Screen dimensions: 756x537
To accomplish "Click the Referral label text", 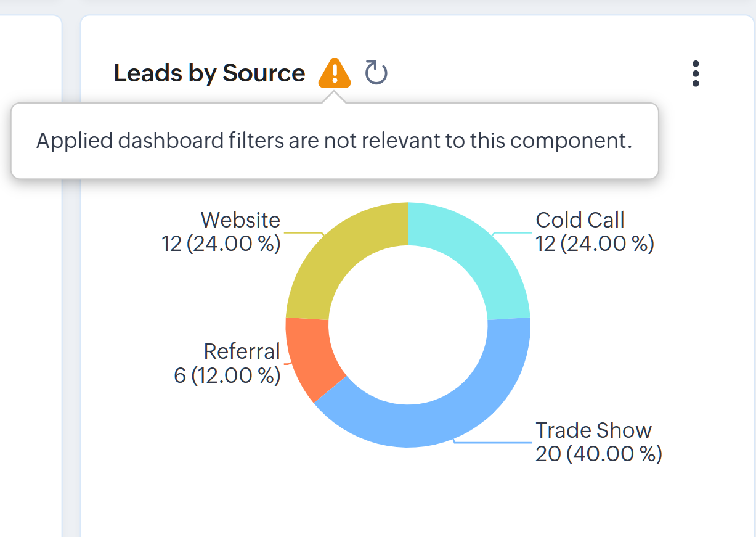I will (242, 351).
